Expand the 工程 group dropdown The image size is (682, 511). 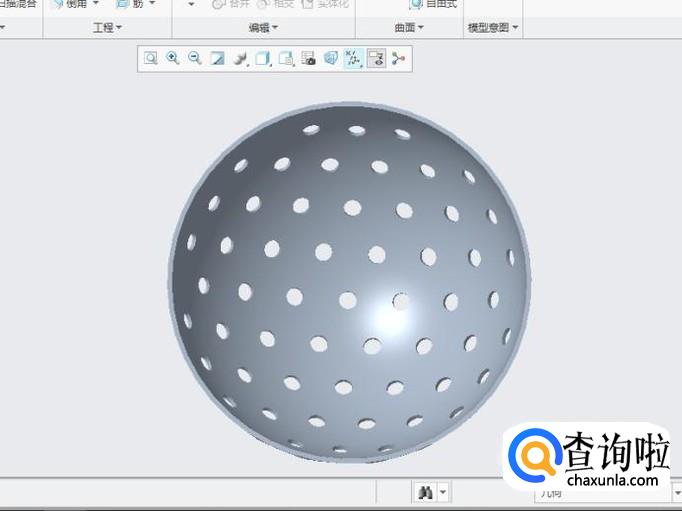[107, 27]
